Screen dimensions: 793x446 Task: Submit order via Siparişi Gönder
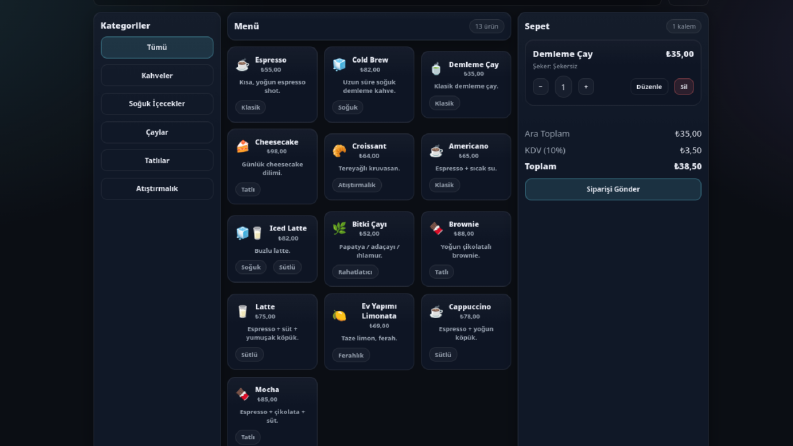click(613, 189)
